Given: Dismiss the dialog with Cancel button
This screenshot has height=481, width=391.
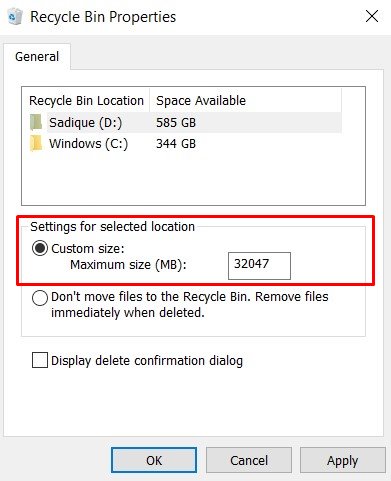Looking at the screenshot, I should 249,460.
